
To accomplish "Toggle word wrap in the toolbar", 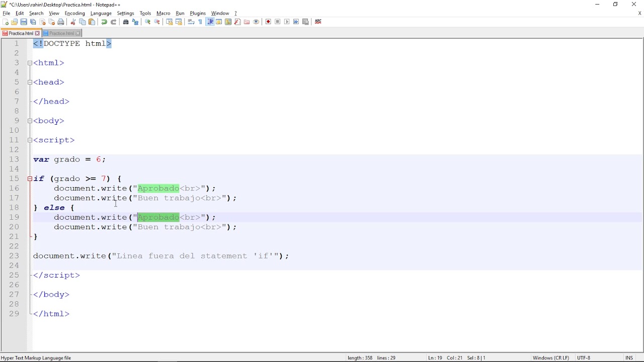I will 191,22.
